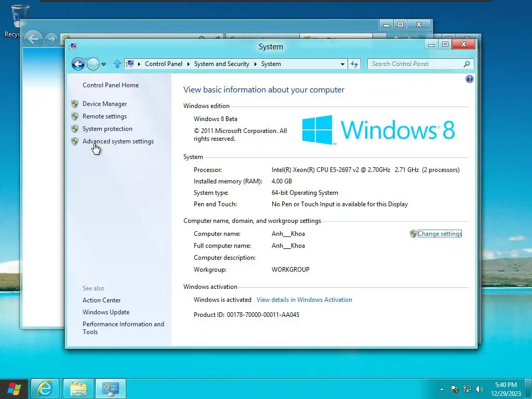Viewport: 532px width, 399px height.
Task: Minimize the System window
Action: (431, 45)
